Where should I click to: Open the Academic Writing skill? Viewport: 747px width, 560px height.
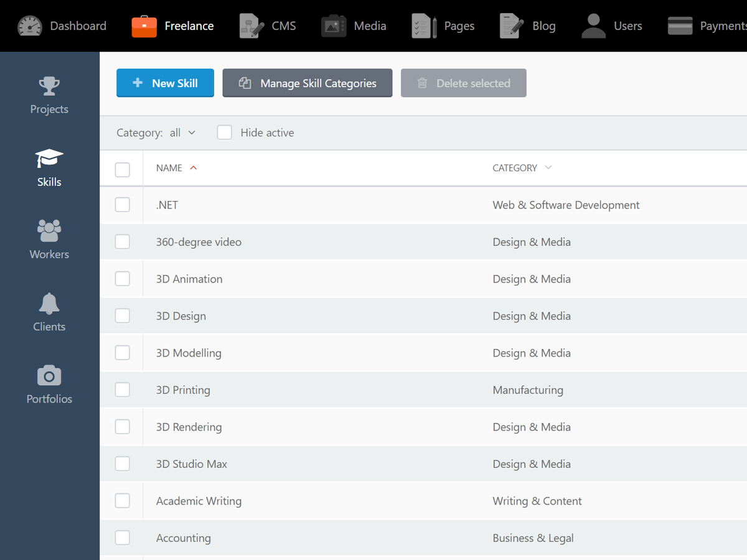[199, 501]
